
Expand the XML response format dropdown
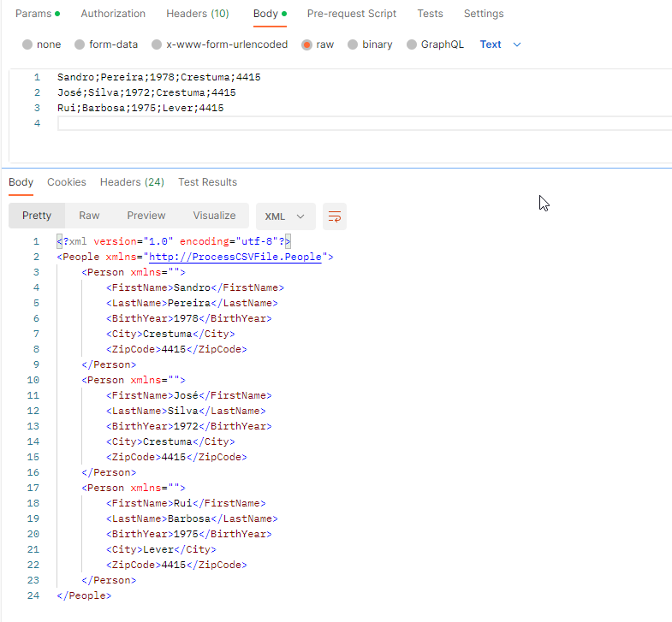[x=285, y=216]
